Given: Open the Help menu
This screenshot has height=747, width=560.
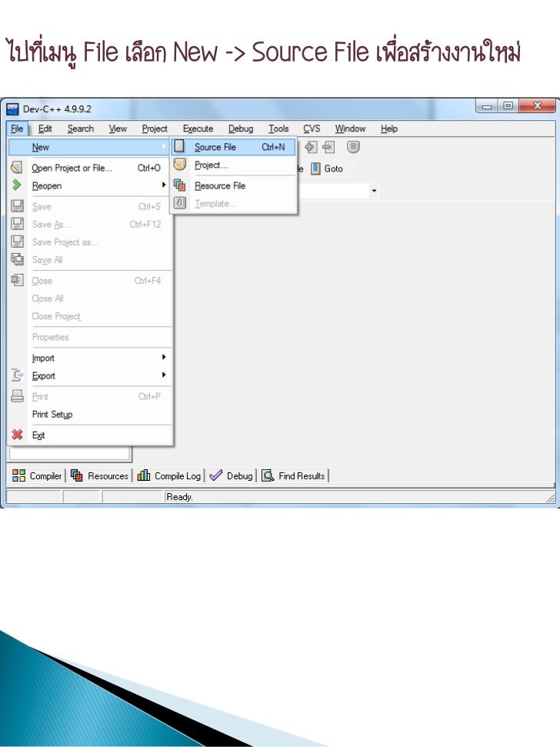Looking at the screenshot, I should coord(389,128).
